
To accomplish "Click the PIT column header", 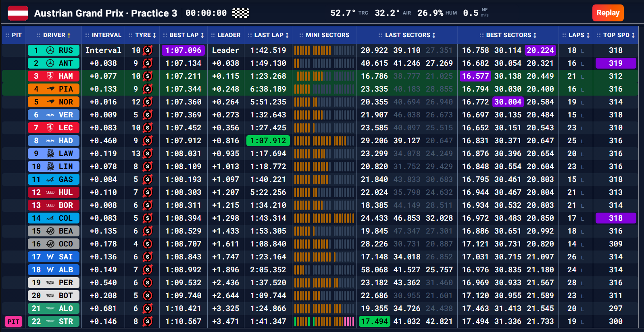I will 13,35.
